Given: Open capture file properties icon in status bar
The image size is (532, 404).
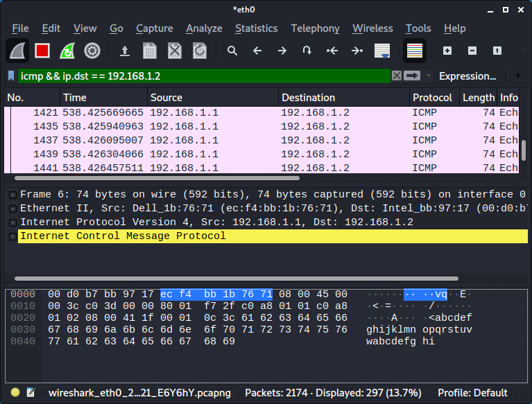Looking at the screenshot, I should click(x=31, y=392).
